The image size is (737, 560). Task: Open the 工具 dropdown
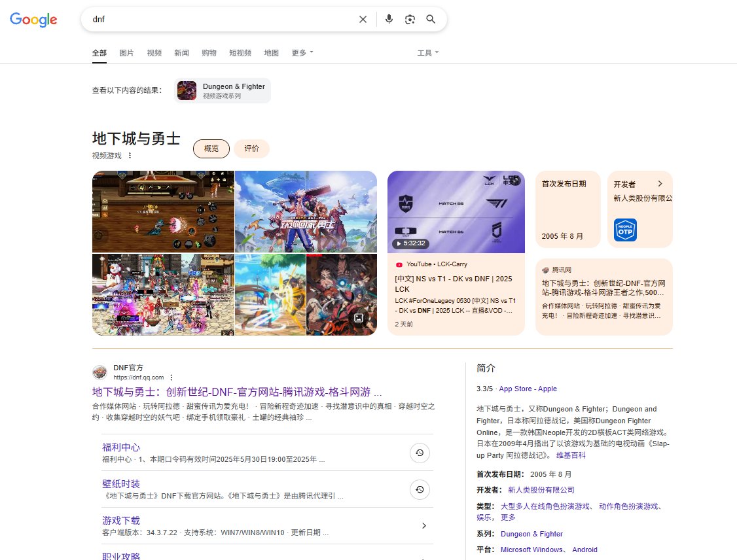427,52
